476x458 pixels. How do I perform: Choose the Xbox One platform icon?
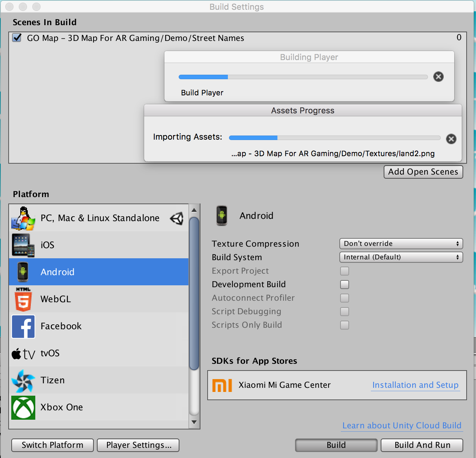tap(23, 408)
